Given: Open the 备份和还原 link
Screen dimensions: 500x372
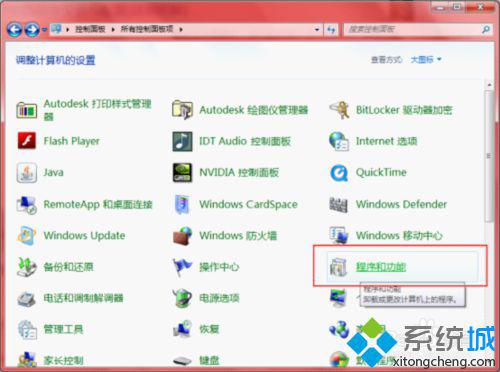Looking at the screenshot, I should (68, 267).
